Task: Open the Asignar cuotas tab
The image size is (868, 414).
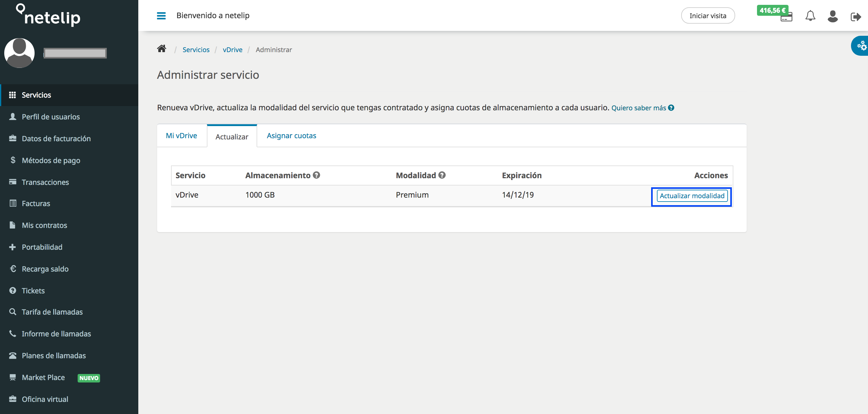Action: (291, 136)
